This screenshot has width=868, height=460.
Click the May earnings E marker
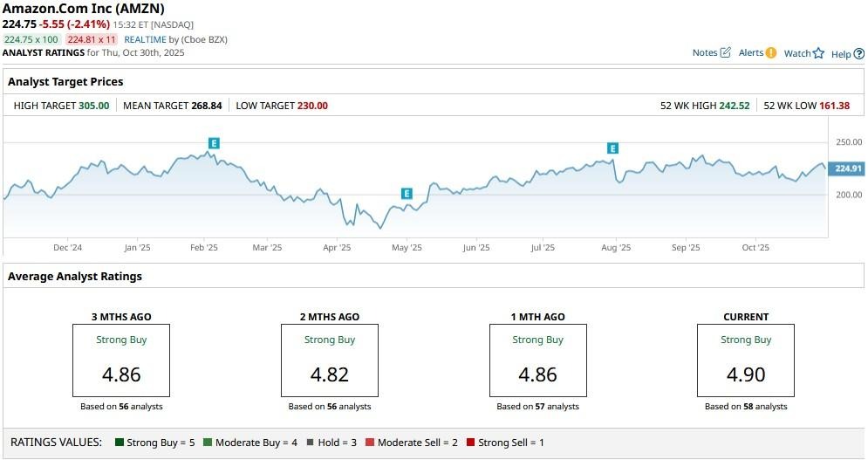point(407,193)
